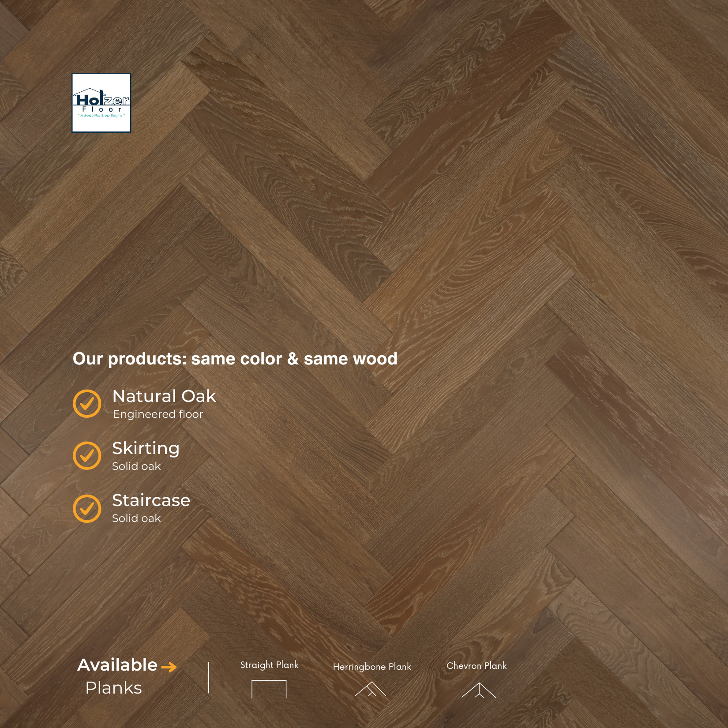
Task: Click Solid oak text under Skirting
Action: [136, 466]
